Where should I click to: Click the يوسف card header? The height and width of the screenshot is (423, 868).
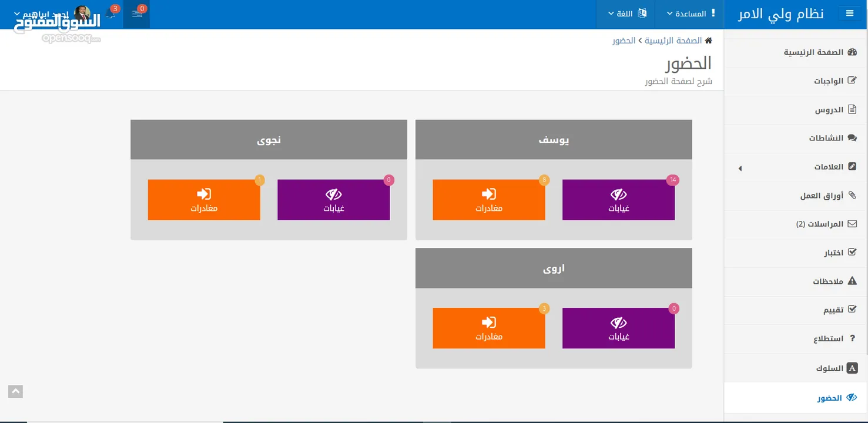tap(554, 140)
